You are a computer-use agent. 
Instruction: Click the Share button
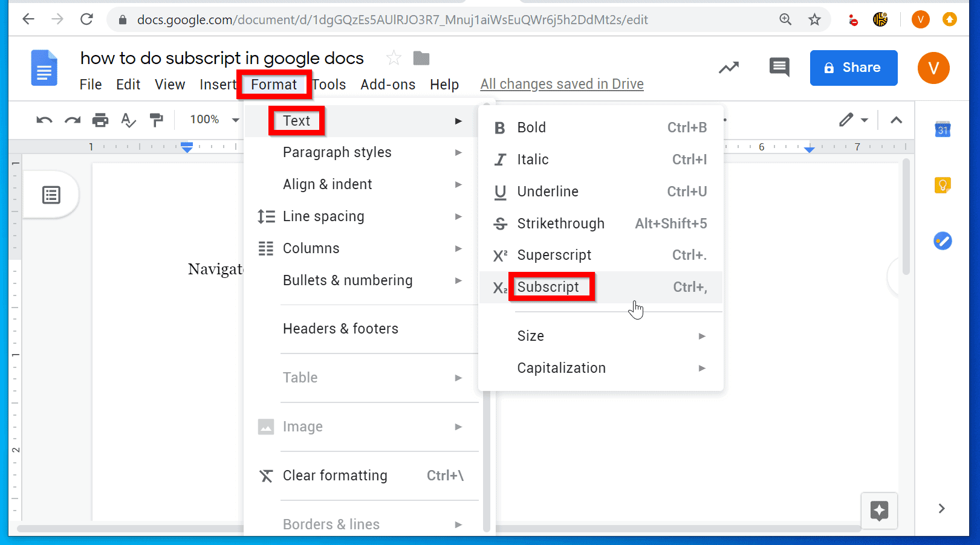coord(854,68)
